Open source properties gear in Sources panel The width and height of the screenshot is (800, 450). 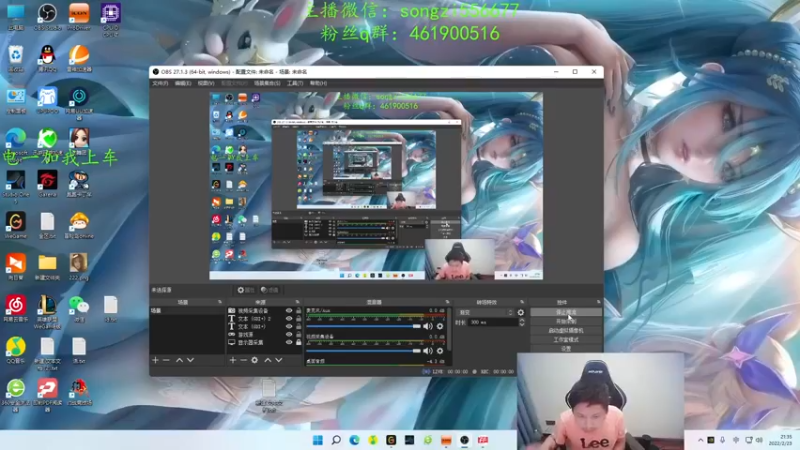[255, 360]
